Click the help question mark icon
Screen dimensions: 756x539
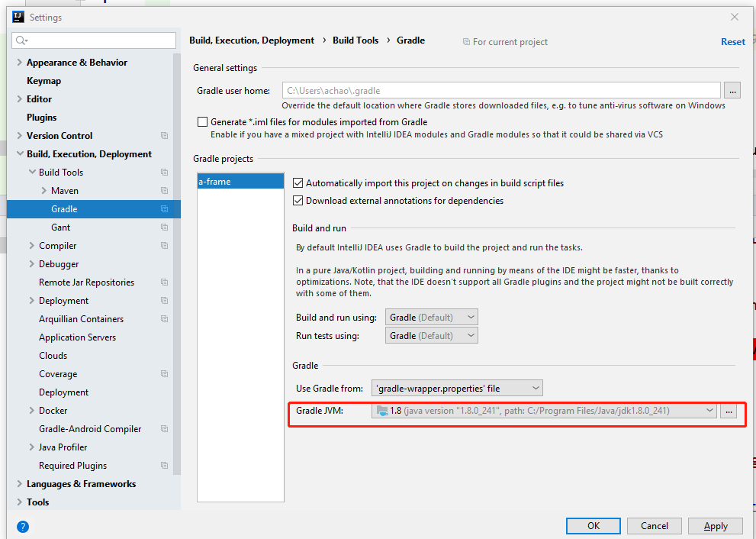coord(23,527)
